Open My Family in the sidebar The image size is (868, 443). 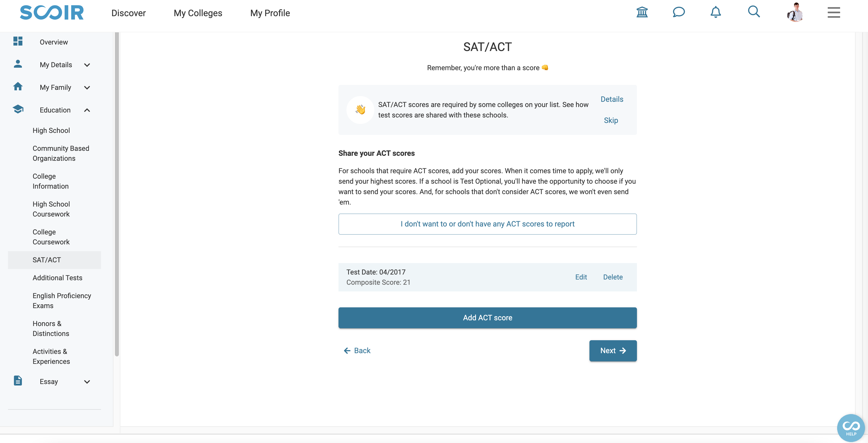click(x=55, y=87)
